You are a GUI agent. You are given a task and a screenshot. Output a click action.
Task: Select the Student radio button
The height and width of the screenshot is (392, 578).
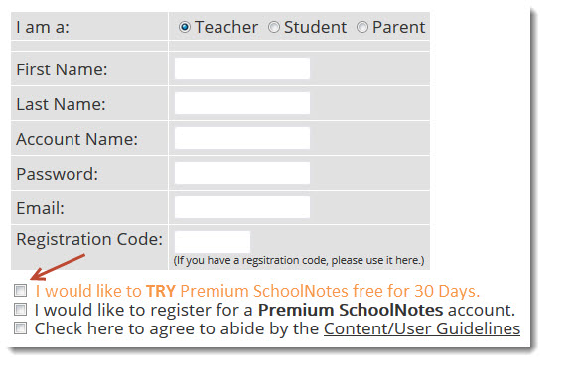point(274,27)
